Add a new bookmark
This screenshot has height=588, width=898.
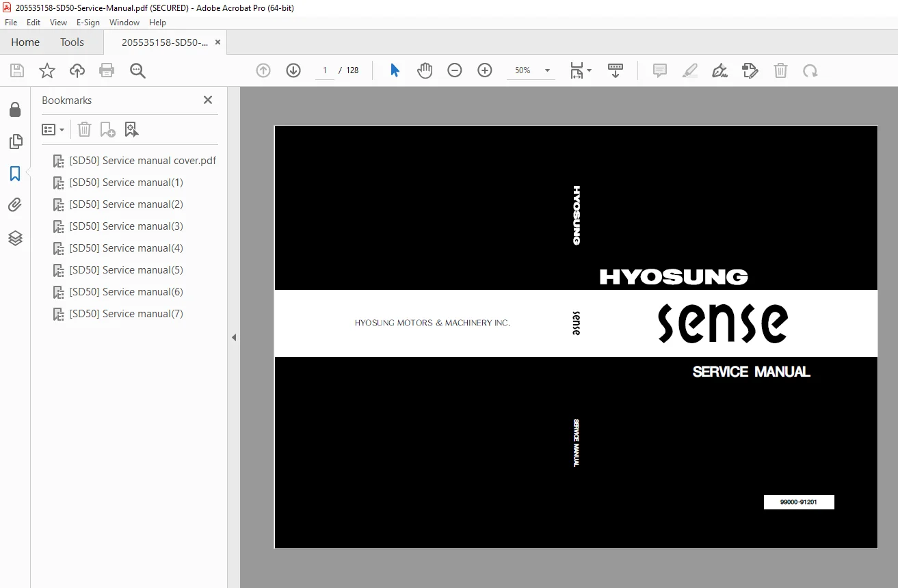click(x=107, y=129)
